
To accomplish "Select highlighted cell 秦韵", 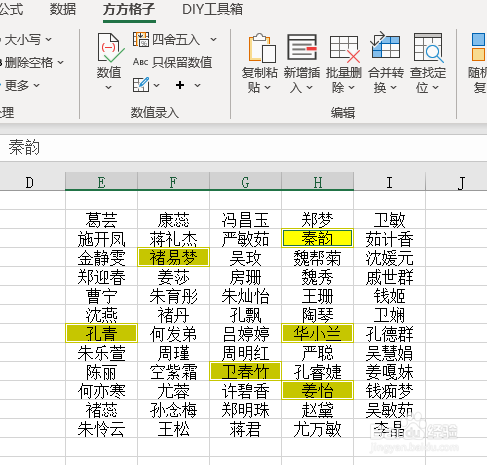I will point(317,238).
